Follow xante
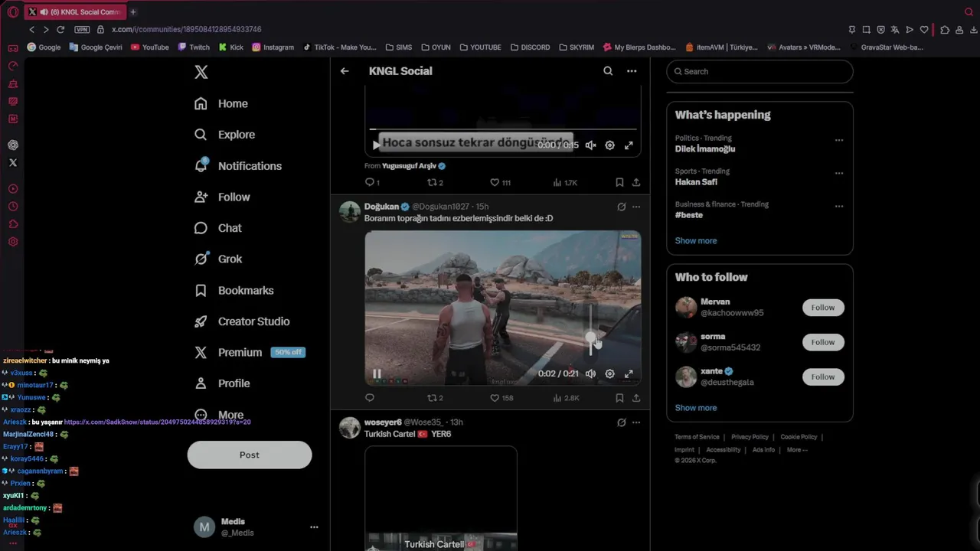 (x=823, y=377)
